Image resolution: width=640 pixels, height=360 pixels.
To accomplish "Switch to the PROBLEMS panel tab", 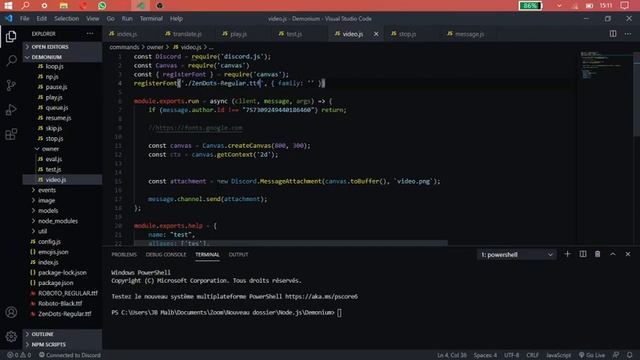I will point(124,255).
